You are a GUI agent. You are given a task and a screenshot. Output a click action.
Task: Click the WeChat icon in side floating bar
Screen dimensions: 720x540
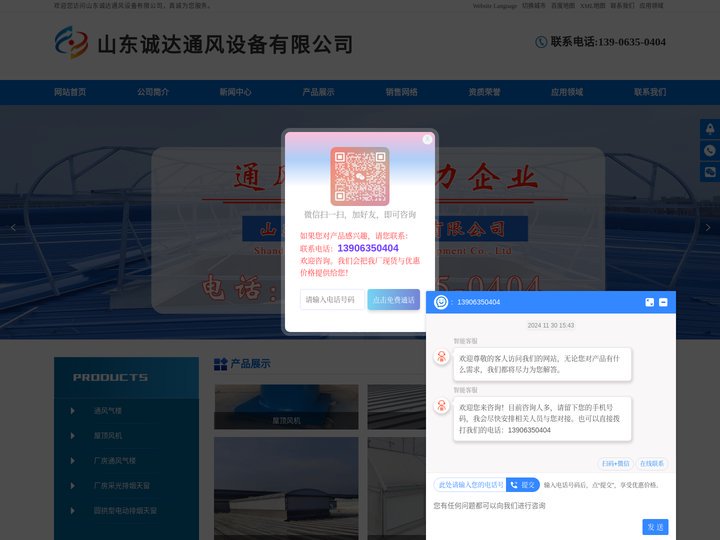click(710, 172)
